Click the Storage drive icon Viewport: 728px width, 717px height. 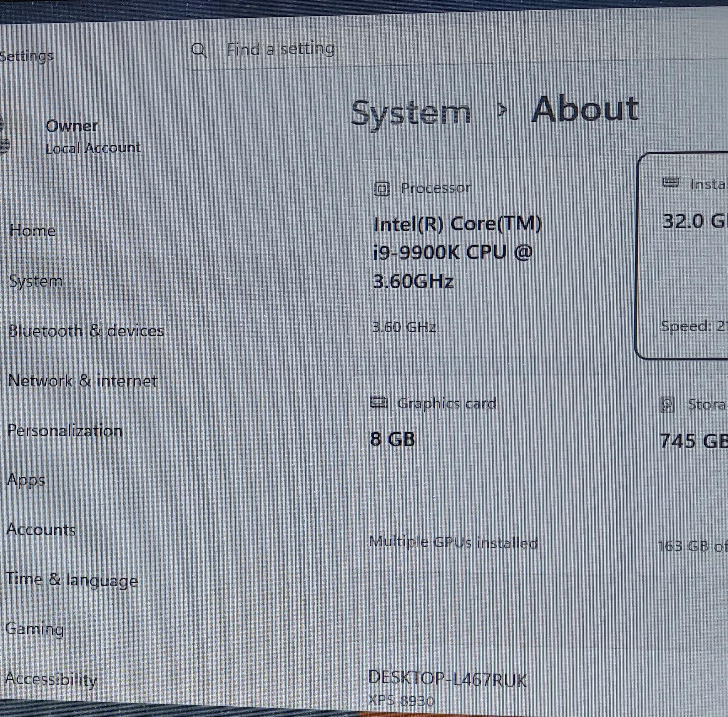pos(667,405)
